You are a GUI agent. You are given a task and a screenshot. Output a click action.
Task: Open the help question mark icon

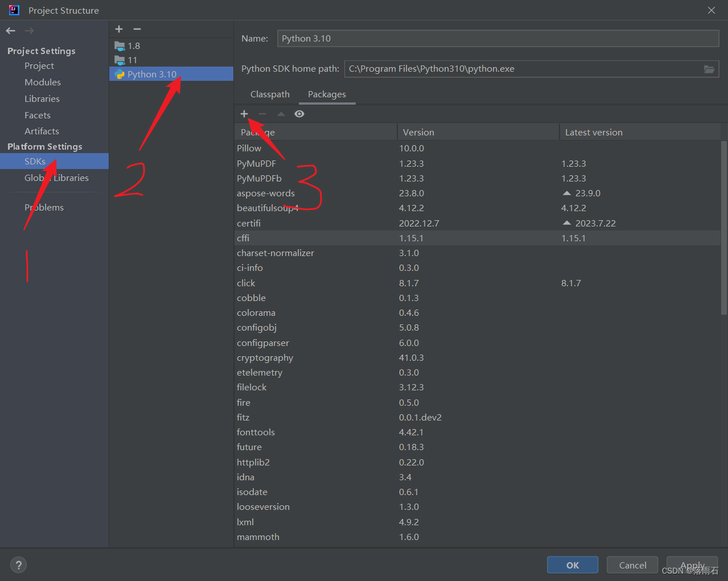[18, 564]
